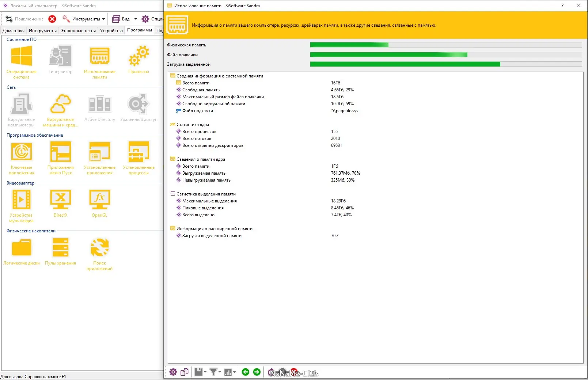The height and width of the screenshot is (380, 588).
Task: Select Максимальный размер файла подкачки row
Action: pos(223,97)
